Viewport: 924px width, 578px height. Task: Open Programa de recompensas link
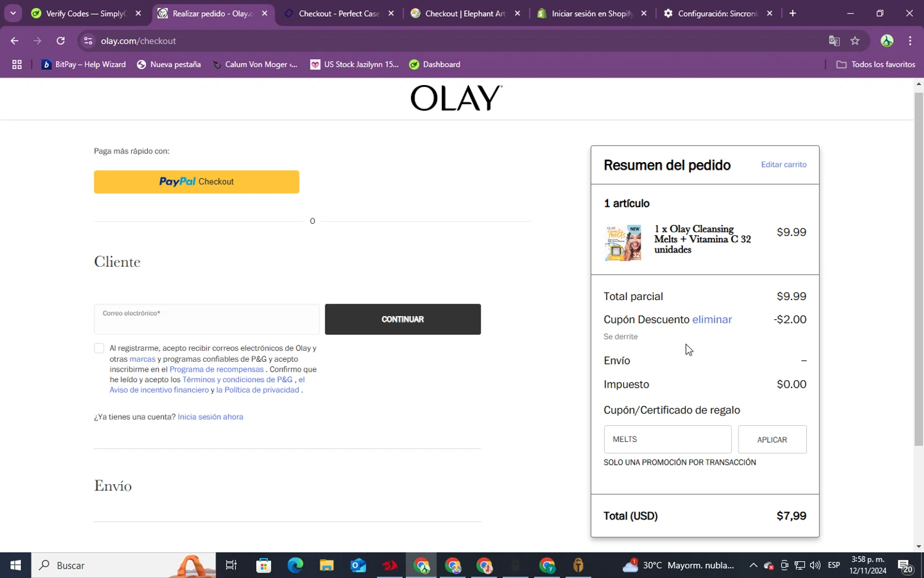(216, 369)
